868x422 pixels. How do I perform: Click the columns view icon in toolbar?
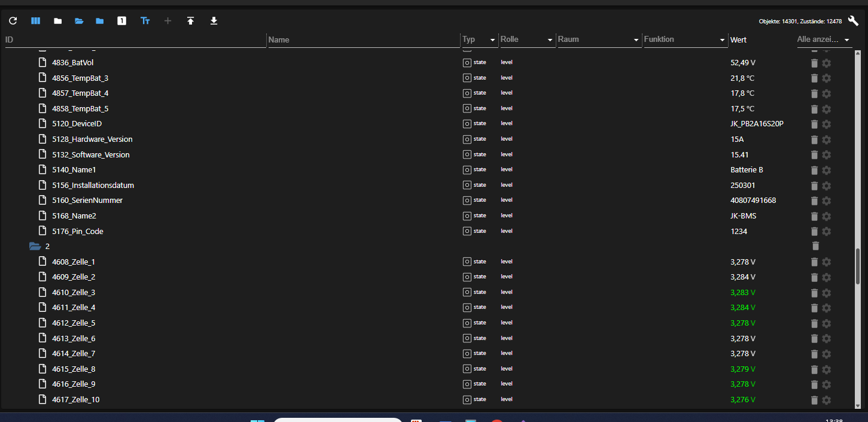35,20
